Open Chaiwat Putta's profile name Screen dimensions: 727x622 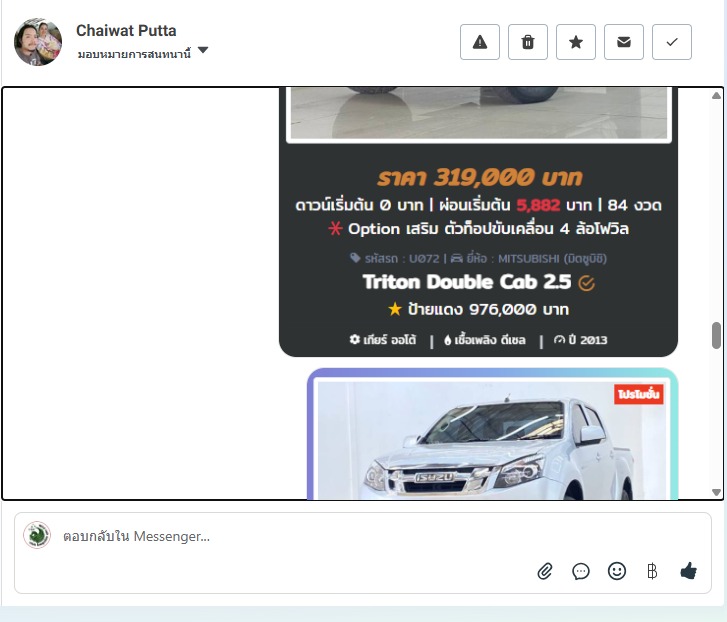tap(126, 31)
